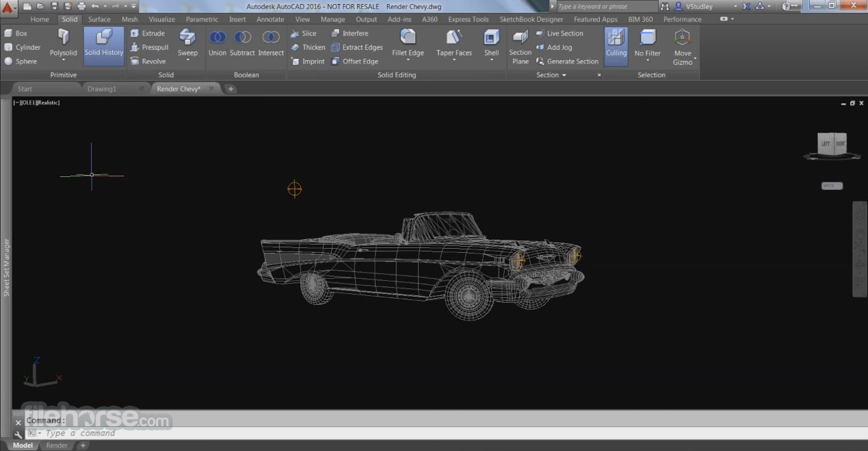This screenshot has height=451, width=868.
Task: Select the Interfere tool
Action: coord(350,33)
